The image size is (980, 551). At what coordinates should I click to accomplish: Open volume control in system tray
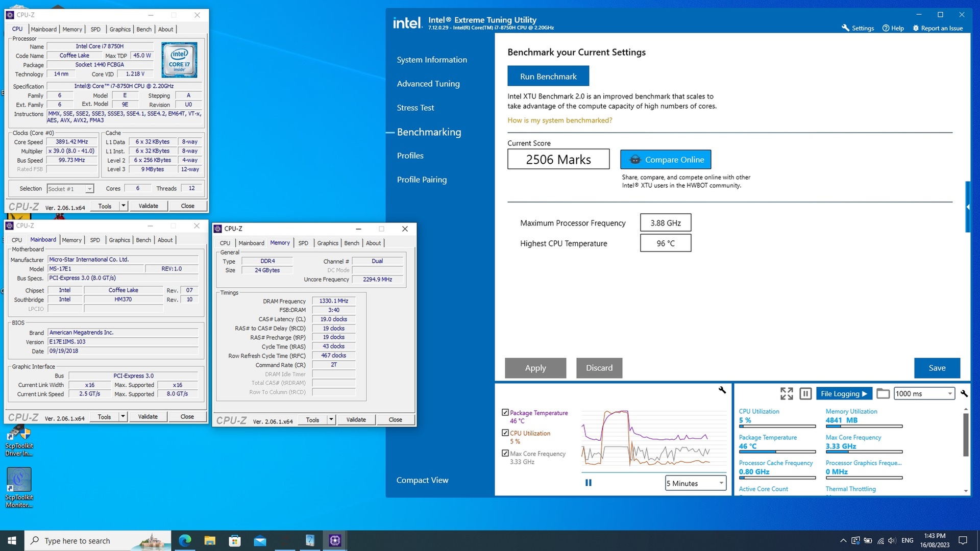pyautogui.click(x=892, y=540)
